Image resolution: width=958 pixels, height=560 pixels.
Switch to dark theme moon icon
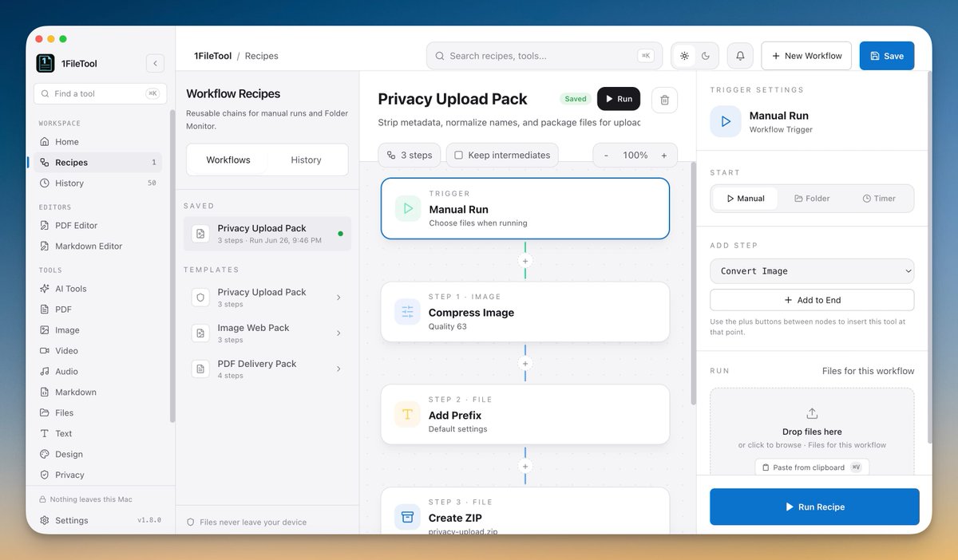(706, 56)
